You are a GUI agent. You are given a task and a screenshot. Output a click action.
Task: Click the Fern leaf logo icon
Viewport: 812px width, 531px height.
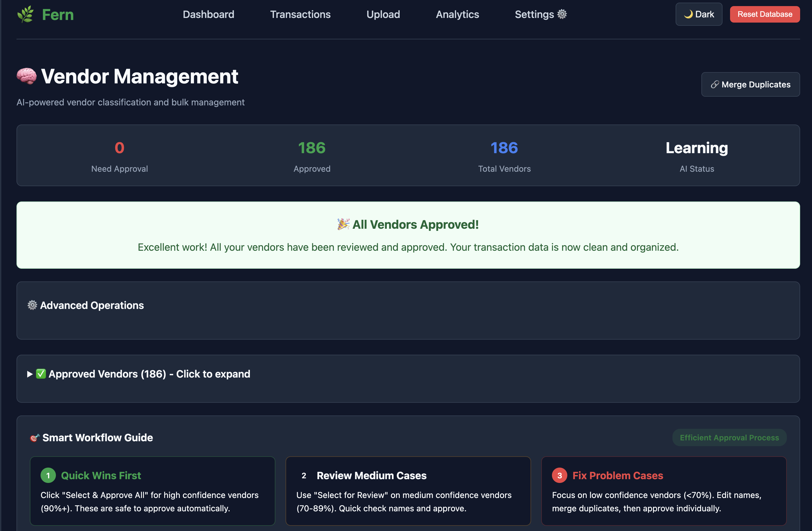pyautogui.click(x=25, y=14)
